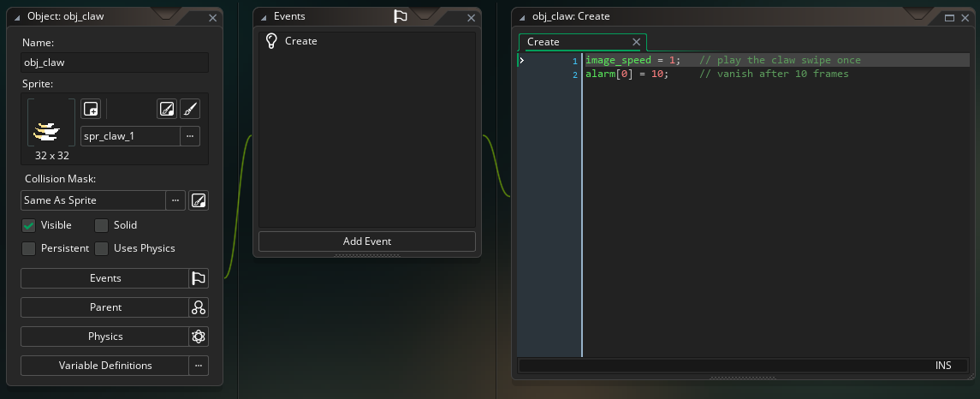This screenshot has height=399, width=980.
Task: Close the Events window
Action: (x=472, y=18)
